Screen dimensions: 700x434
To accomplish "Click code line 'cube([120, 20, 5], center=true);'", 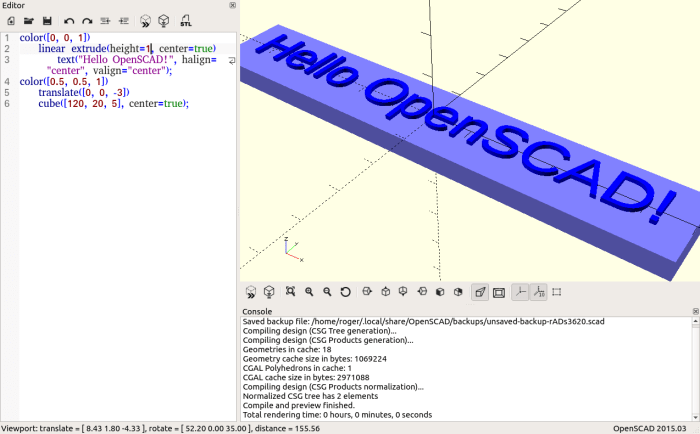I will click(114, 103).
